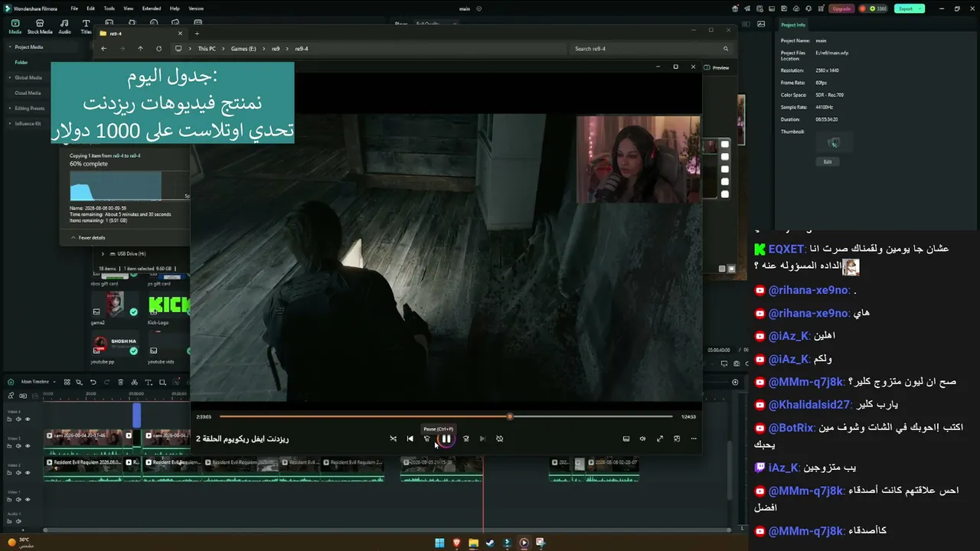The width and height of the screenshot is (980, 551).
Task: Click the Search re9-4 field
Action: pos(650,49)
